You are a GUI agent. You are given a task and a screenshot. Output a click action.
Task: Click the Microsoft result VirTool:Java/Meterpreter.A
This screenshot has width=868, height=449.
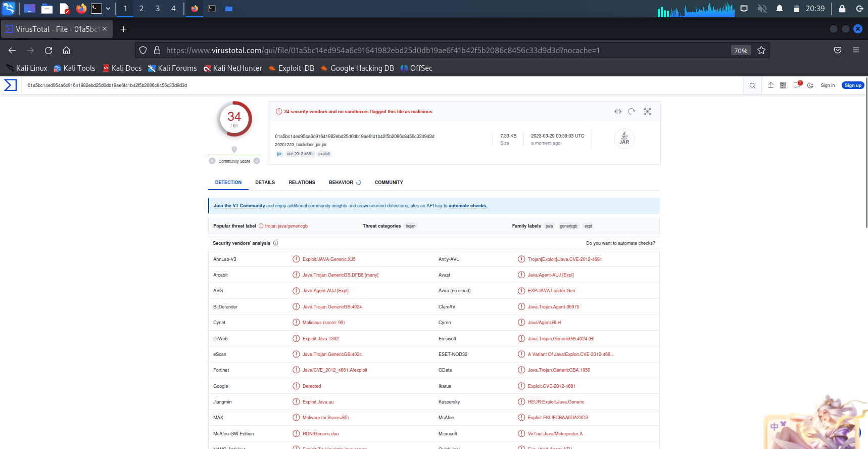click(x=555, y=434)
